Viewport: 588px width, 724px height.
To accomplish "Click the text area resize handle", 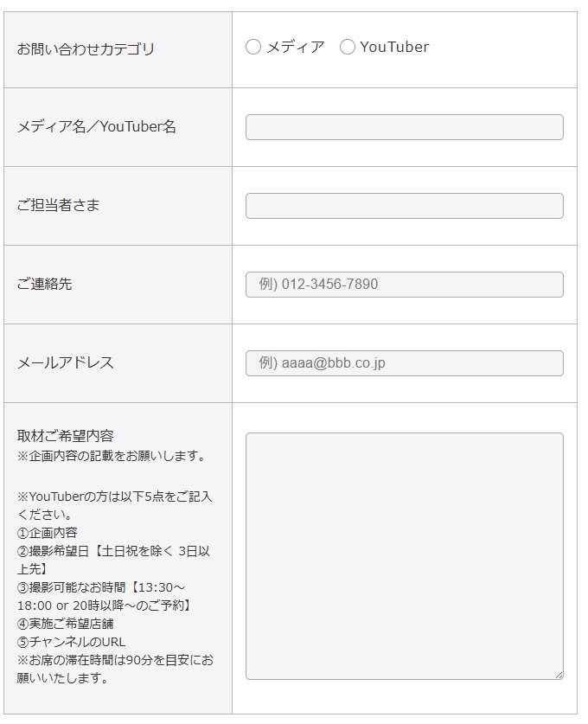I will coord(559,675).
